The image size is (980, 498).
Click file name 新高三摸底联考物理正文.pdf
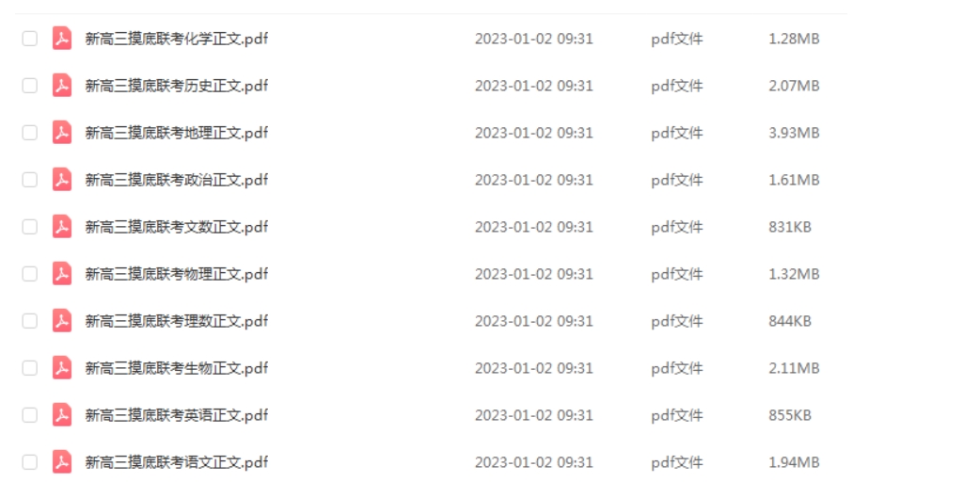176,274
